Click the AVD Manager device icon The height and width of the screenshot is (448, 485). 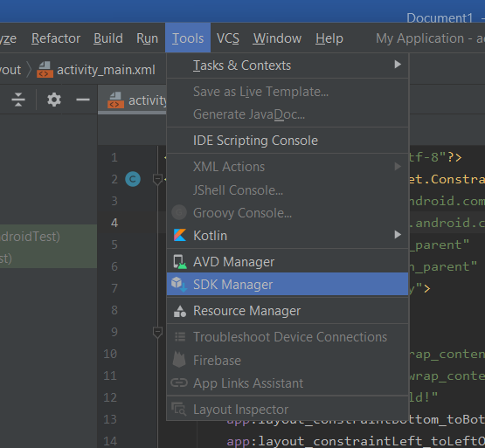180,262
